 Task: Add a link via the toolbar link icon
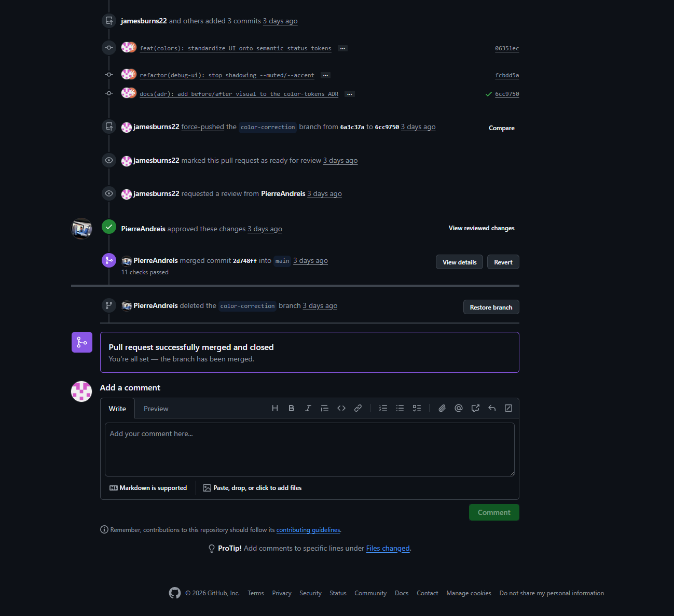pos(358,409)
